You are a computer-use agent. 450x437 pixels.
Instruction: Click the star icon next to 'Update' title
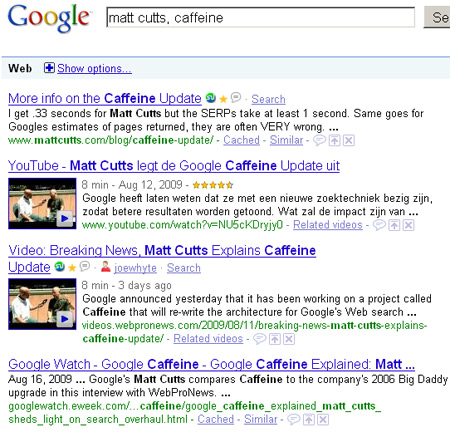(72, 268)
